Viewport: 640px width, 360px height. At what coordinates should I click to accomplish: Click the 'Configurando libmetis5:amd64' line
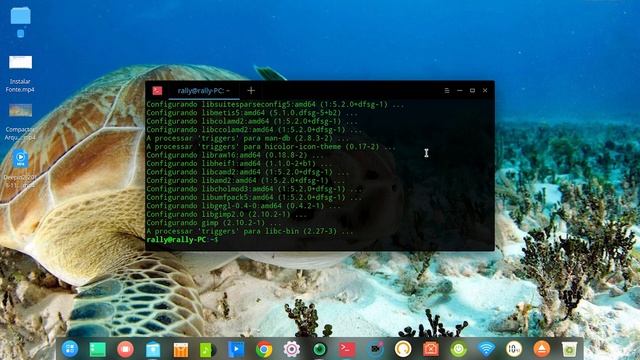tap(252, 113)
